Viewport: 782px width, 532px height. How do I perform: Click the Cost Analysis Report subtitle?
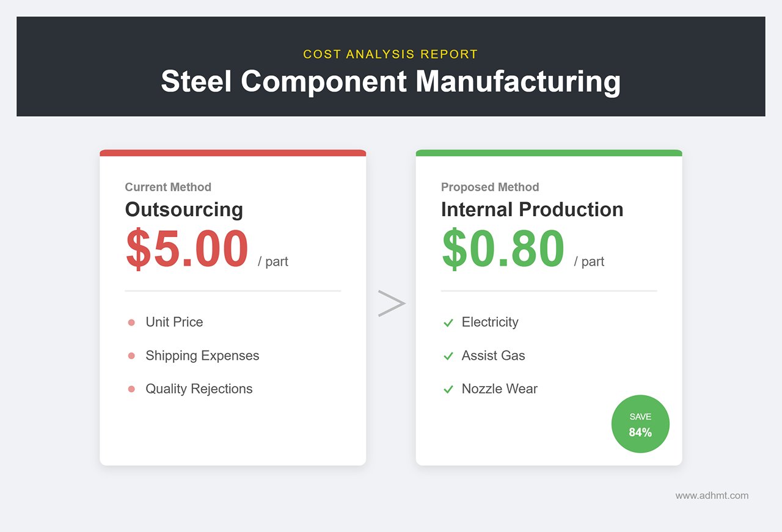390,54
